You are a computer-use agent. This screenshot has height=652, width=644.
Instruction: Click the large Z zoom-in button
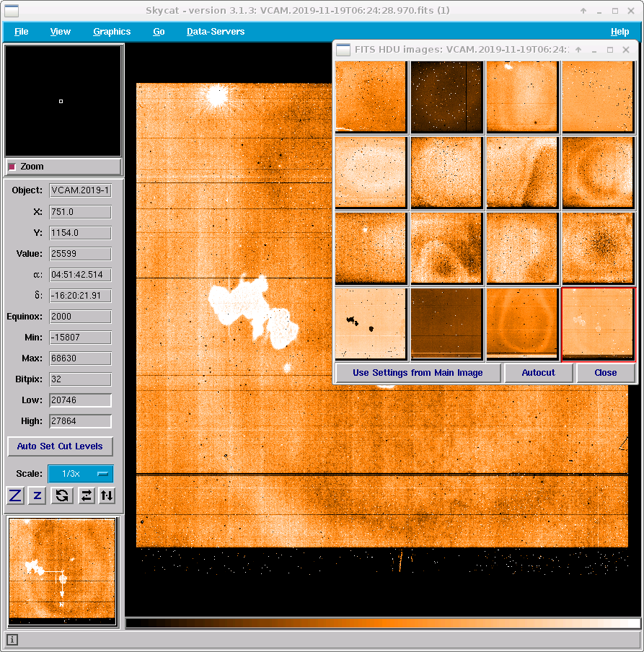pyautogui.click(x=16, y=495)
